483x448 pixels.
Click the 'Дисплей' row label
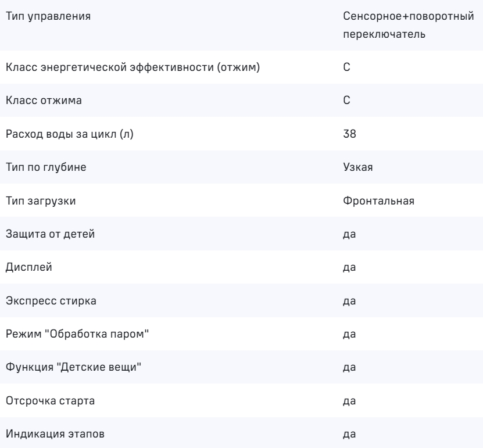point(26,267)
